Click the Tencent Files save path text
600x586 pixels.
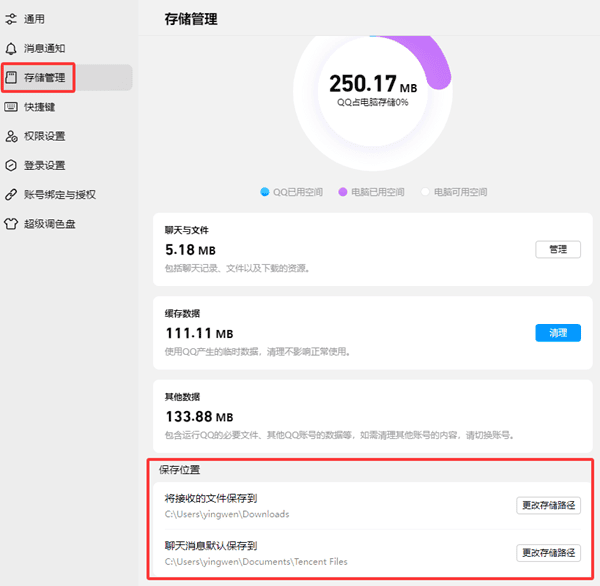[256, 562]
